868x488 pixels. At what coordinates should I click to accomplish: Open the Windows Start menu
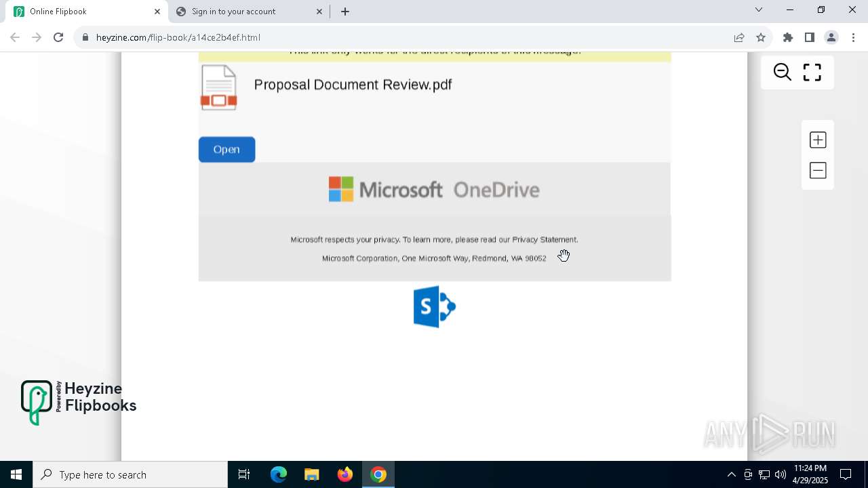[x=16, y=474]
